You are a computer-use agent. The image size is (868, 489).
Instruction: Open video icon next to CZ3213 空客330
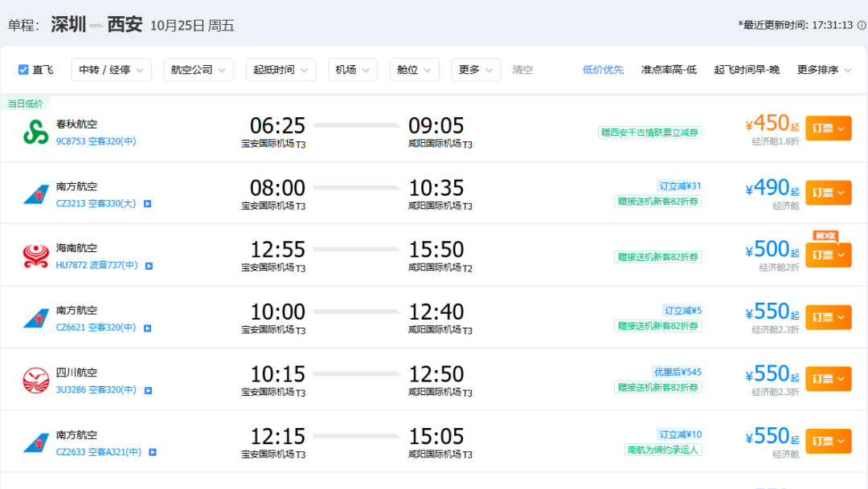(x=148, y=204)
